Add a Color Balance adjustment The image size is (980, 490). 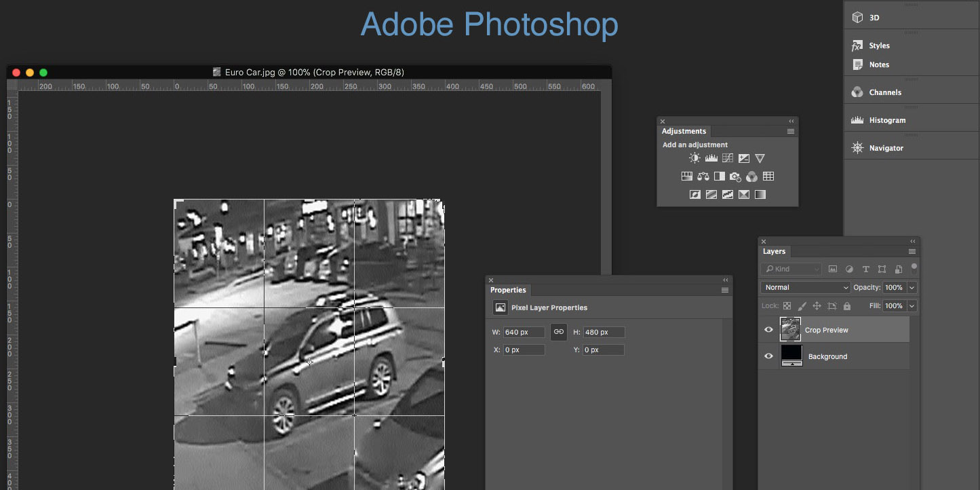703,176
